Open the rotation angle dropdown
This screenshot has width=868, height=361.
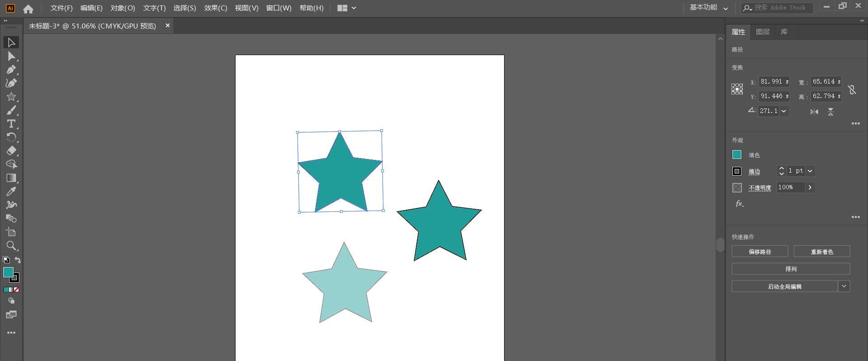coord(784,111)
